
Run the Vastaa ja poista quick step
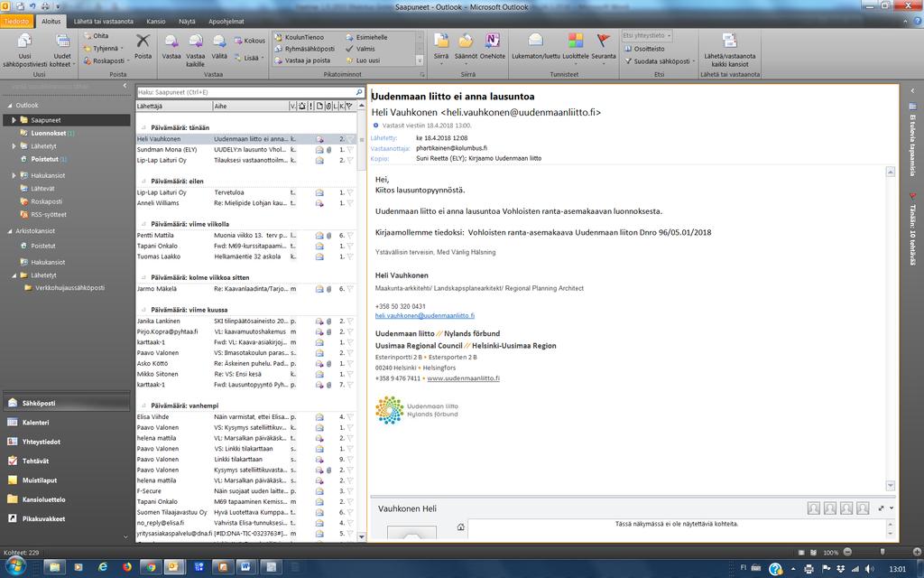click(x=303, y=61)
